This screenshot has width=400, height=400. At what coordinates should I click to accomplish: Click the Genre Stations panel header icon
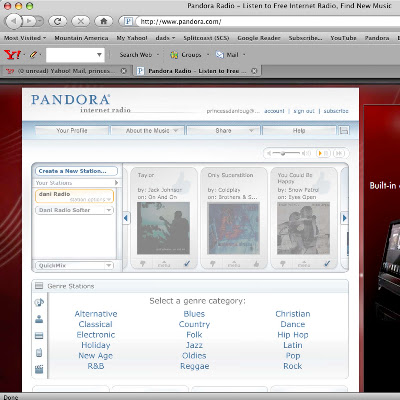tap(39, 286)
